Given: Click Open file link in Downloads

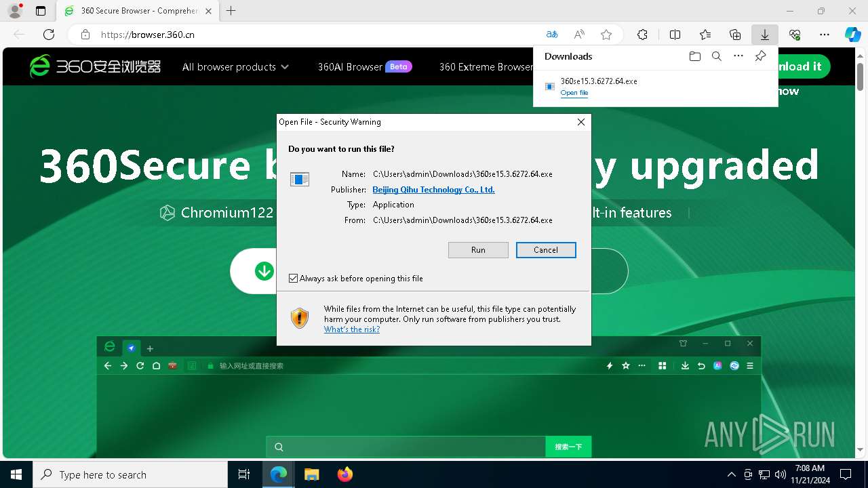Looking at the screenshot, I should pos(574,93).
